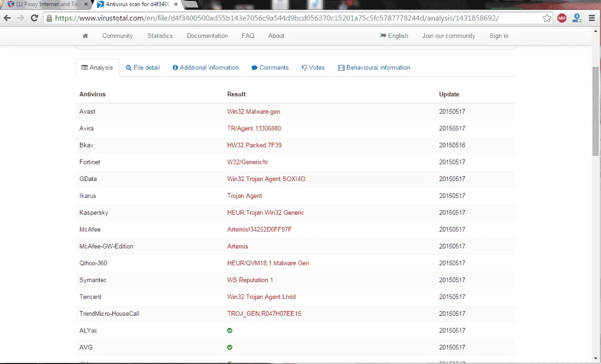Select the Win32.Trojan.Agent.SOXI4O result
The image size is (601, 364).
coord(266,179)
